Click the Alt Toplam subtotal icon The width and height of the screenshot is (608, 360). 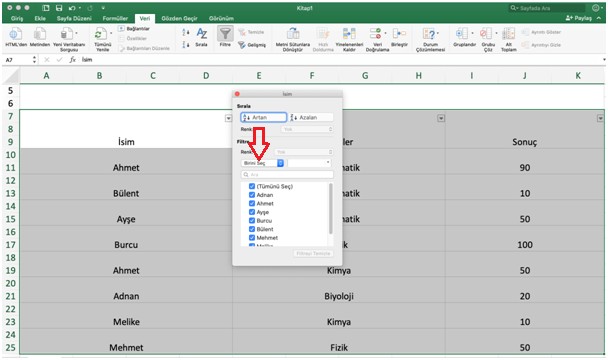[508, 34]
